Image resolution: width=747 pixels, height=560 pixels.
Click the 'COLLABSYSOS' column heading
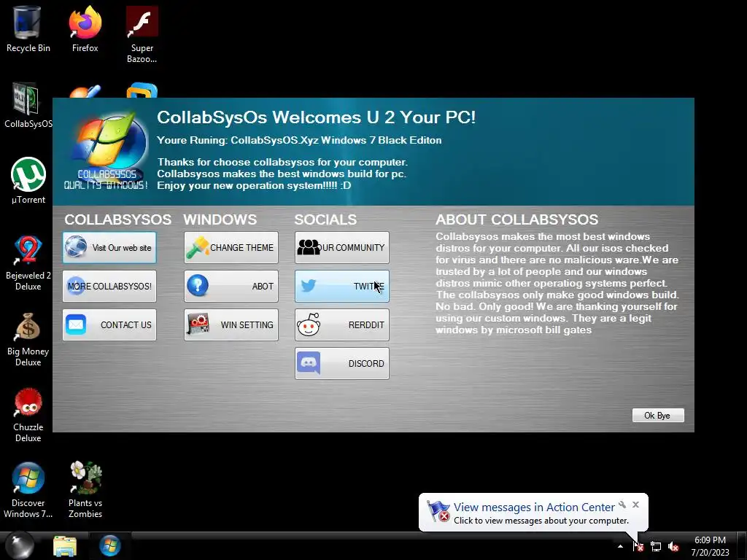118,219
